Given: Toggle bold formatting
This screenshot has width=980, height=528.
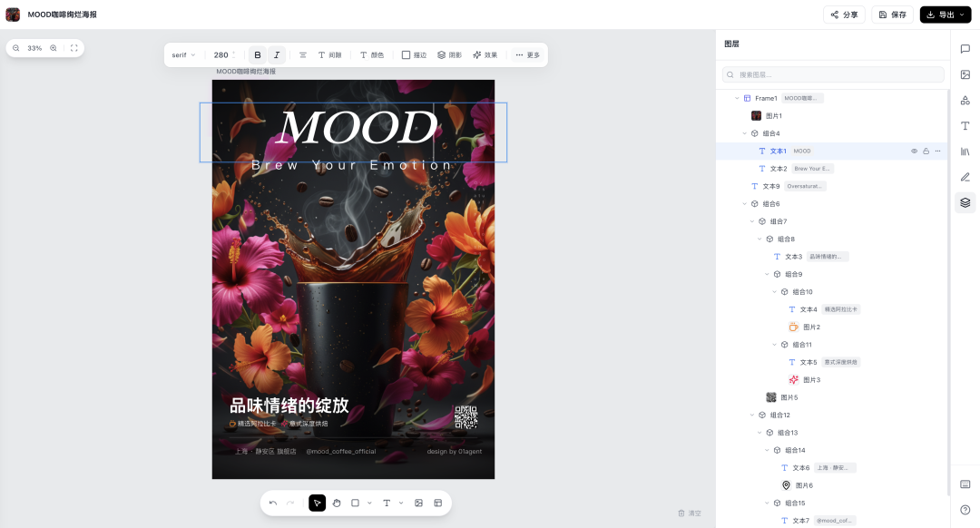Looking at the screenshot, I should tap(258, 55).
